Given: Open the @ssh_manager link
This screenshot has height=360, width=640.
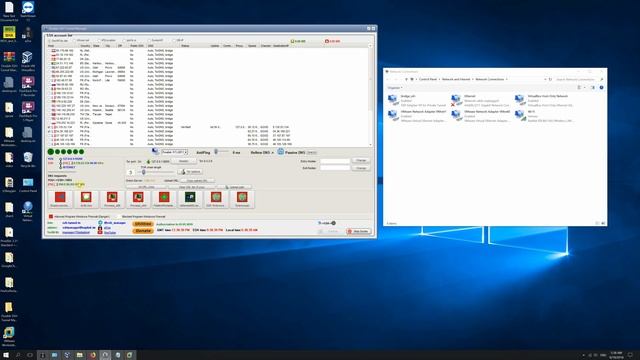Looking at the screenshot, I should tap(115, 223).
